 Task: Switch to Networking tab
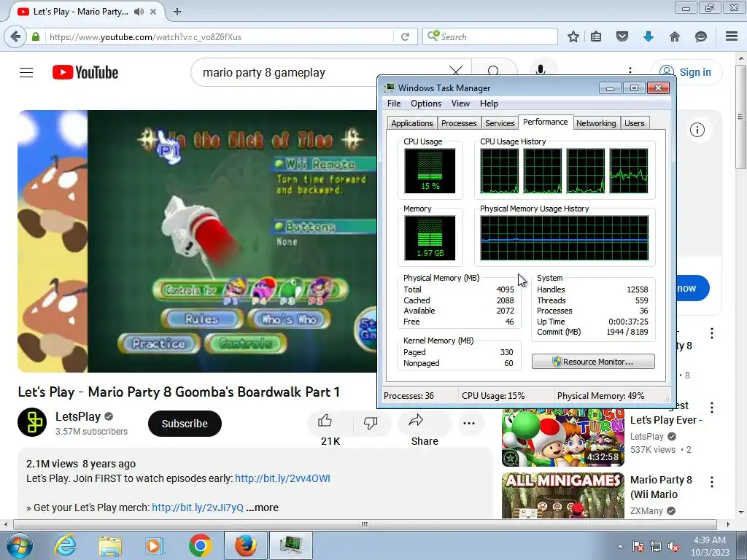pyautogui.click(x=596, y=122)
